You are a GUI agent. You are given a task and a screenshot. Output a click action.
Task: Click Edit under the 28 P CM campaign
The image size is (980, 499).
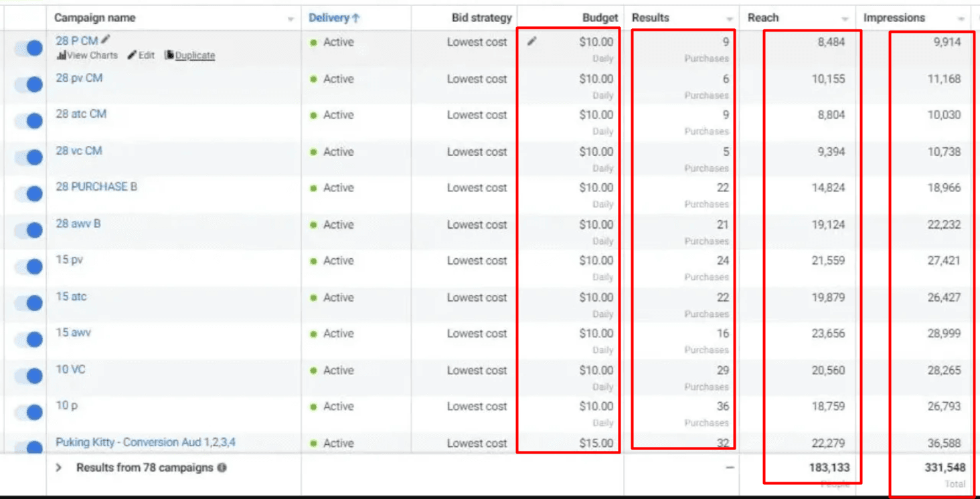(x=141, y=56)
